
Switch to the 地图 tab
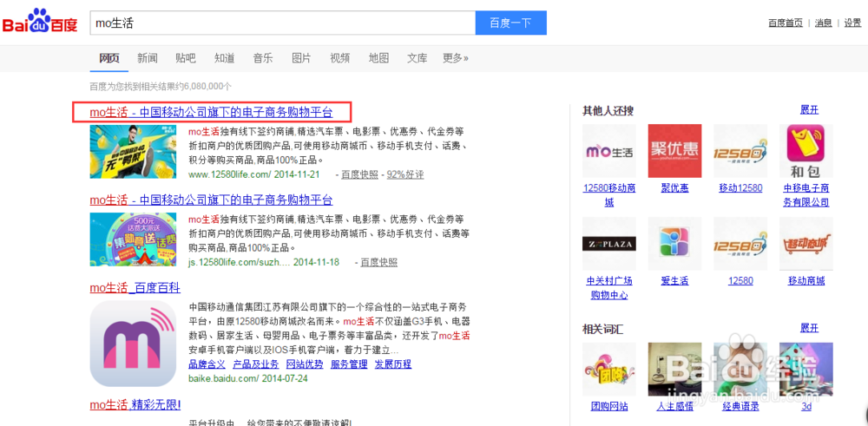[378, 58]
